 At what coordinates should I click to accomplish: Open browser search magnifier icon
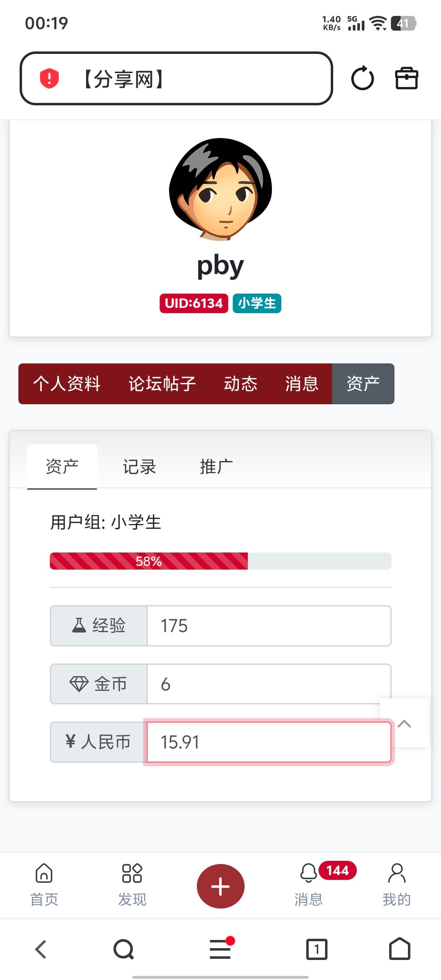click(124, 949)
